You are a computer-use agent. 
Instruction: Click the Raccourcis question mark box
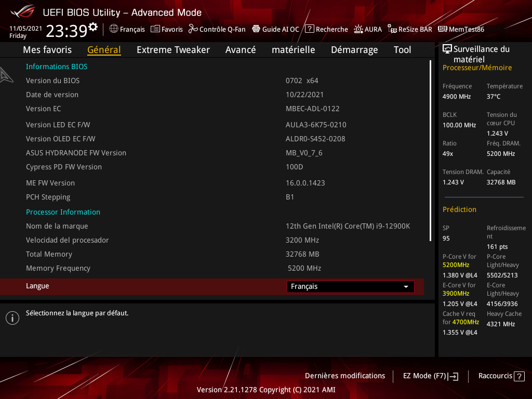coord(519,376)
